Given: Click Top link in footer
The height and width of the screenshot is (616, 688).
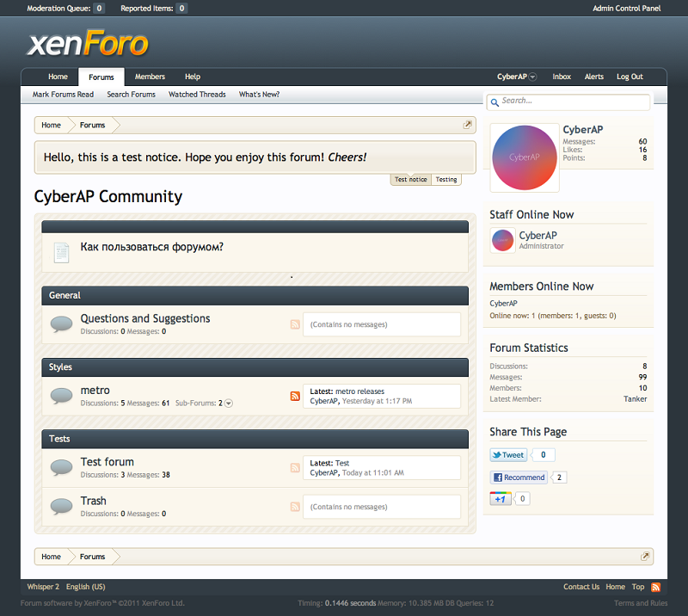Looking at the screenshot, I should coord(638,587).
